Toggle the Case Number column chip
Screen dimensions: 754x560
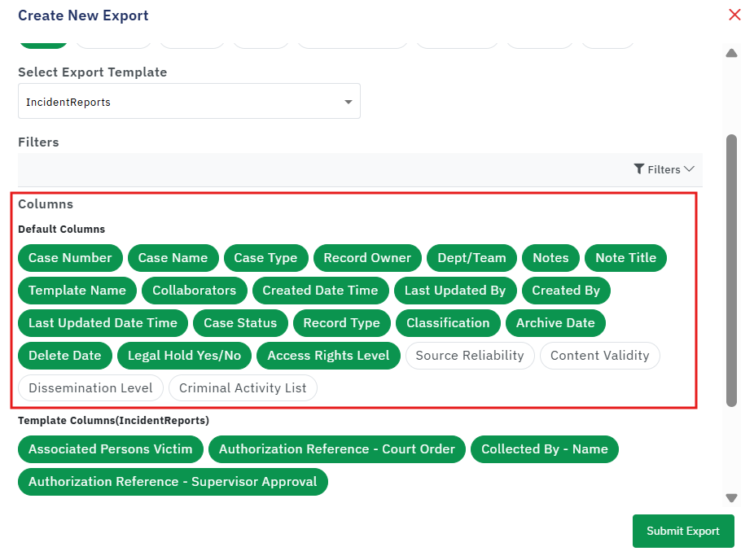point(70,258)
